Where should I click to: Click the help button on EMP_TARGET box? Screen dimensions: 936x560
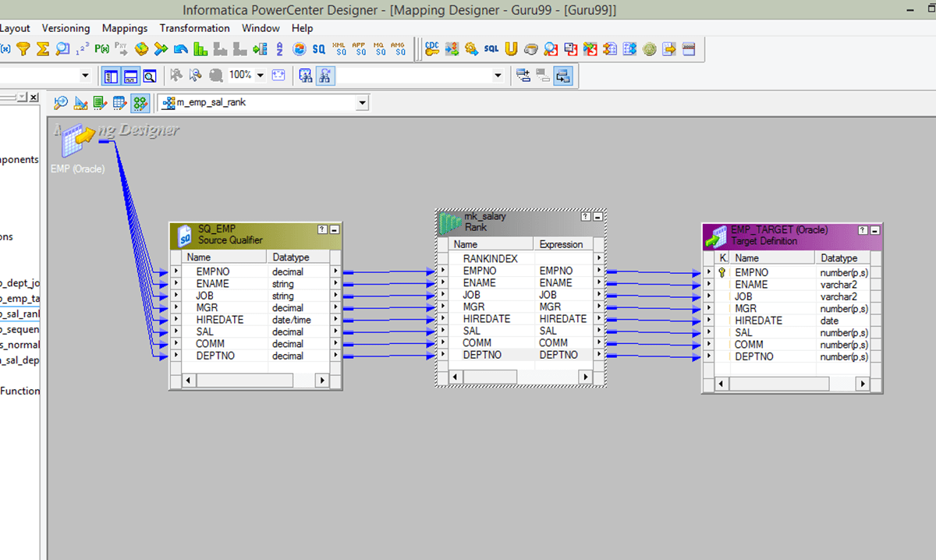coord(863,231)
